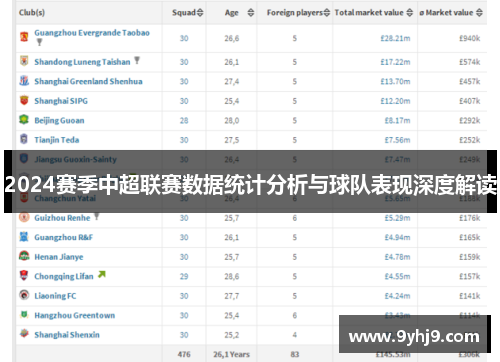
Task: Click the Henan Jianye club crest
Action: [24, 256]
